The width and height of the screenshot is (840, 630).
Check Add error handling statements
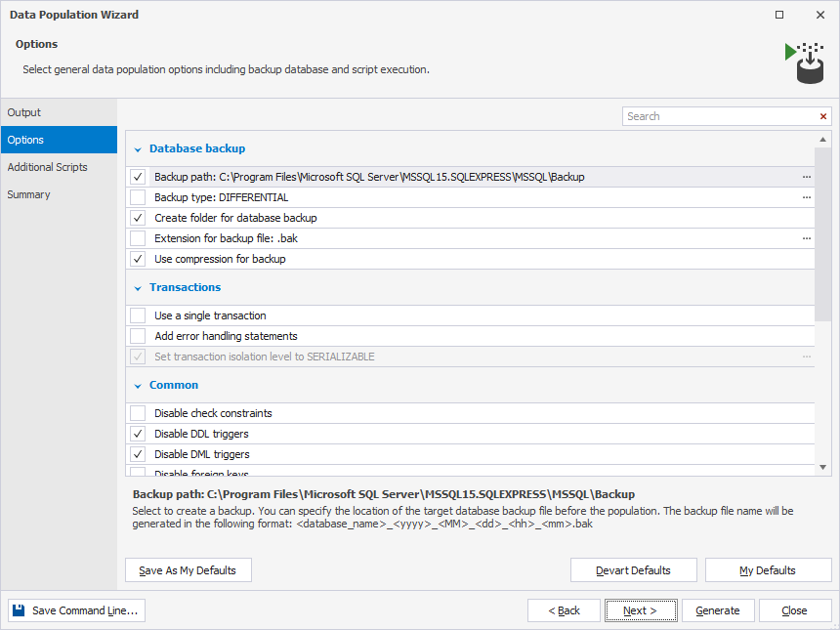138,336
